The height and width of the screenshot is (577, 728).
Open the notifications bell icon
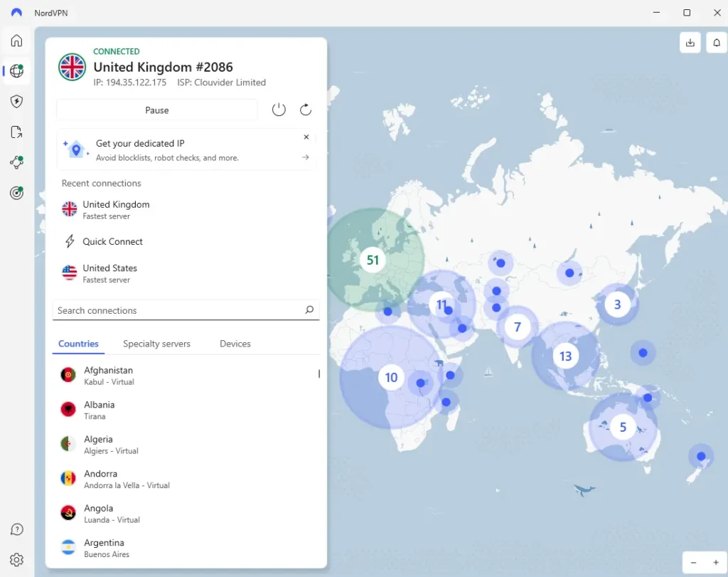(x=717, y=43)
